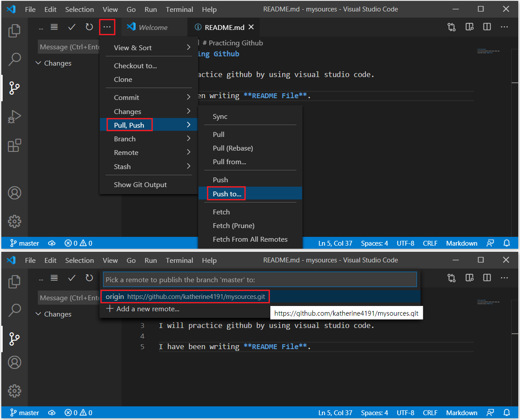The width and height of the screenshot is (520, 420).
Task: Click commit checkmark in bottom window
Action: tap(72, 278)
